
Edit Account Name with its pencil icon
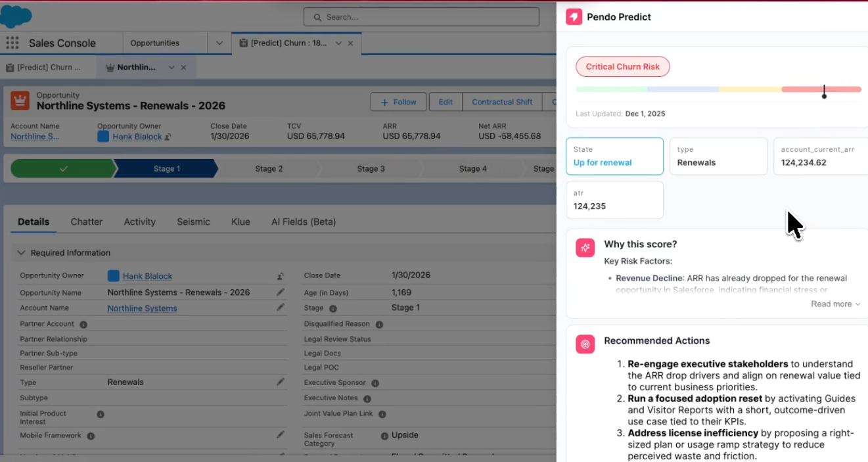click(281, 307)
